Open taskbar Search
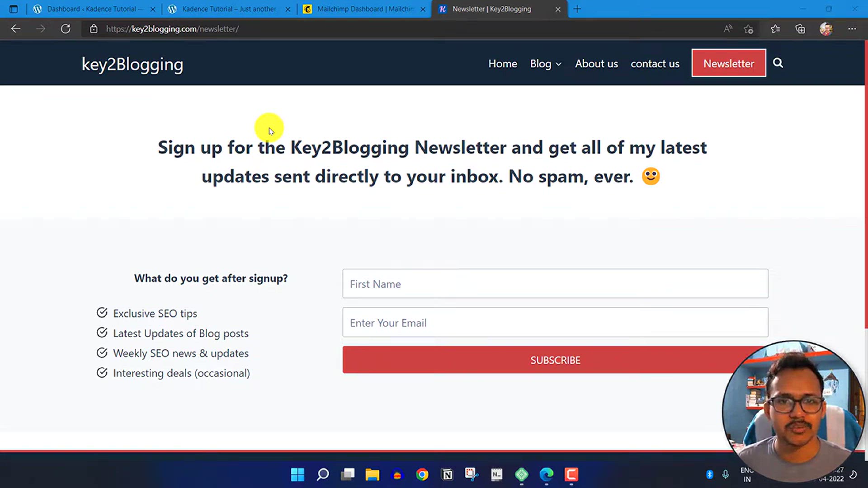Image resolution: width=868 pixels, height=488 pixels. point(323,474)
